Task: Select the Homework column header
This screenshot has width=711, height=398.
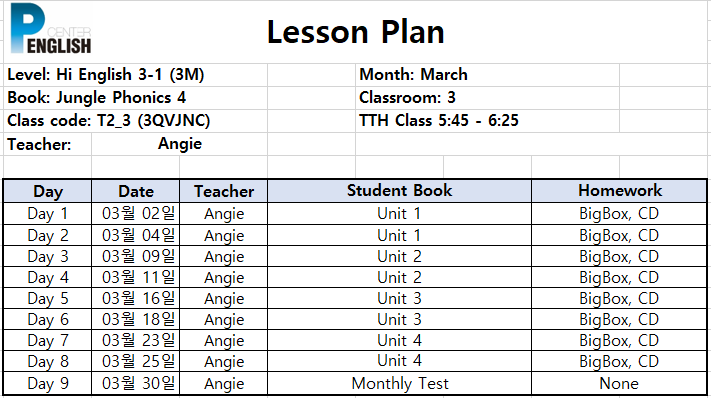Action: [619, 191]
